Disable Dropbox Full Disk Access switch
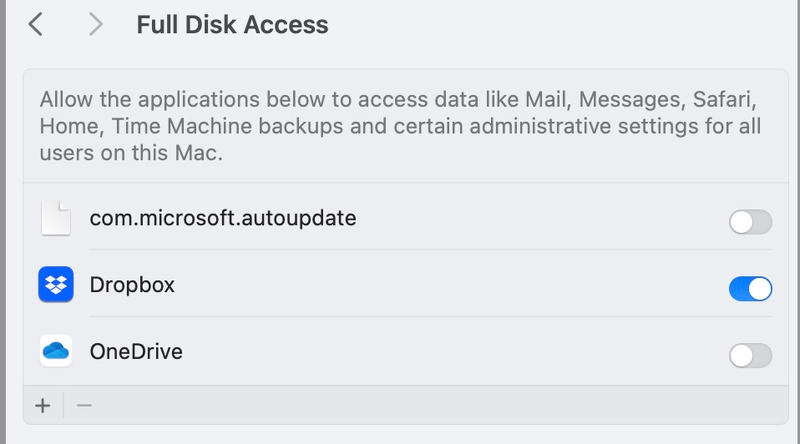This screenshot has width=800, height=444. (750, 289)
